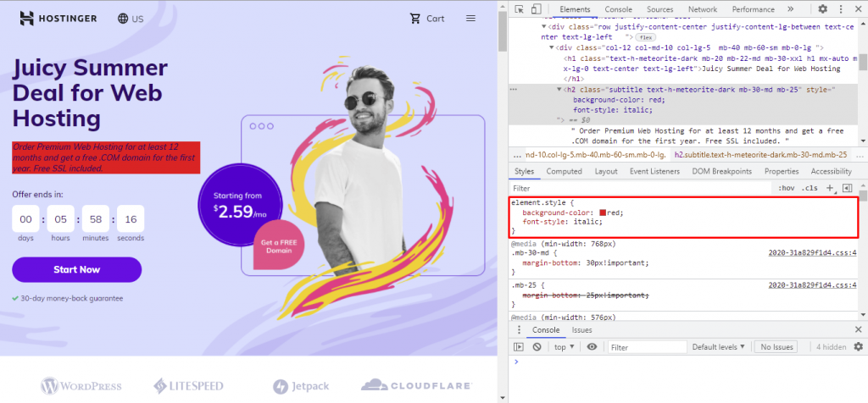Clear the console with the block icon
Screen dimensions: 868x403
click(537, 347)
